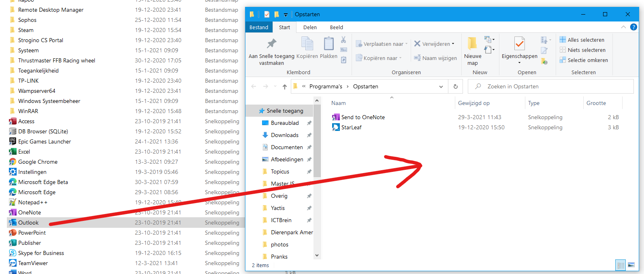Click the history icon in the Openen group

[x=544, y=61]
